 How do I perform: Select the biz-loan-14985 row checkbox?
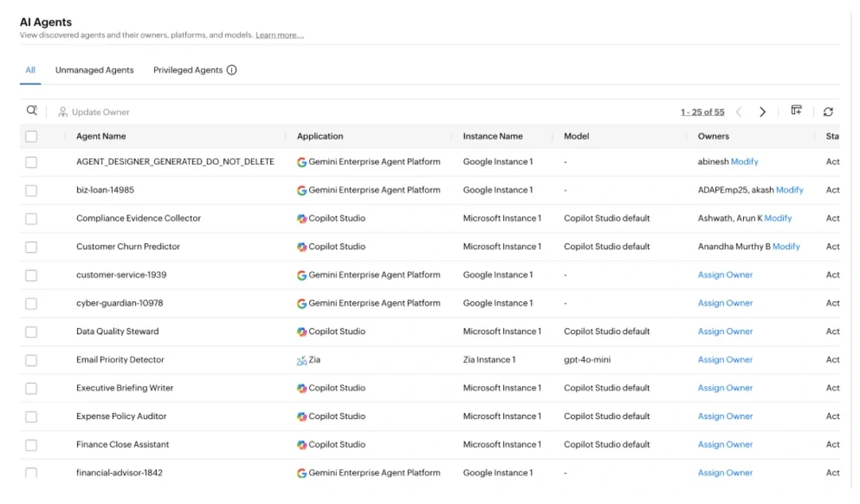coord(31,190)
